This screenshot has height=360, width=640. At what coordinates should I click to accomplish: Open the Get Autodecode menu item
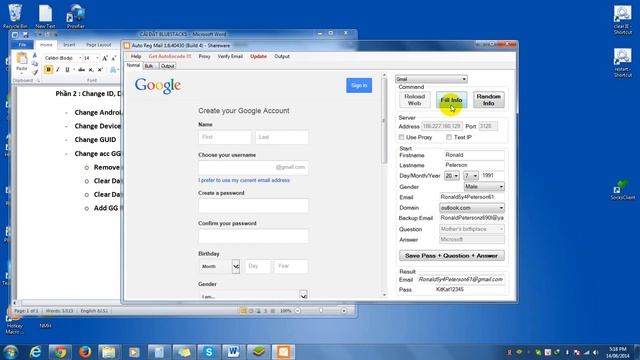pyautogui.click(x=169, y=56)
